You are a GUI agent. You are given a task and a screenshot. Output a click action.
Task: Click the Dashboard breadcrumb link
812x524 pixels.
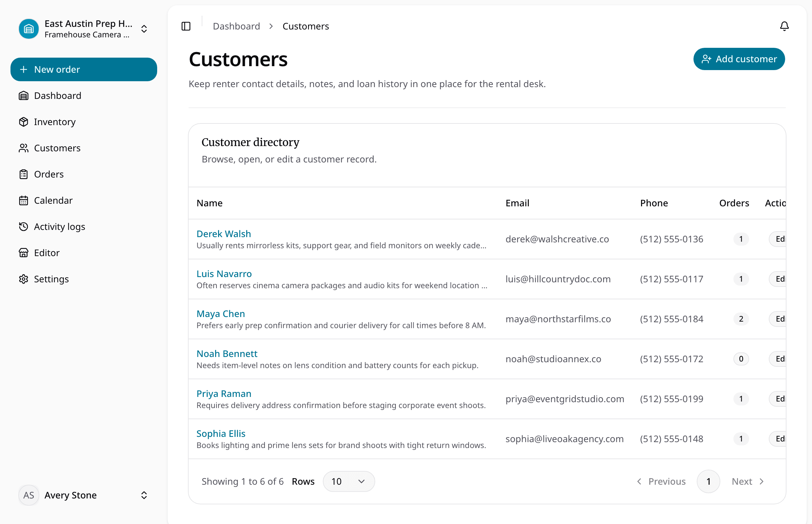(x=236, y=26)
